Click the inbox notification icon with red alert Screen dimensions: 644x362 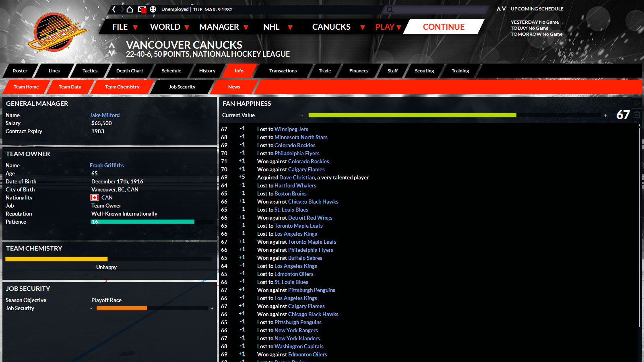tap(142, 9)
